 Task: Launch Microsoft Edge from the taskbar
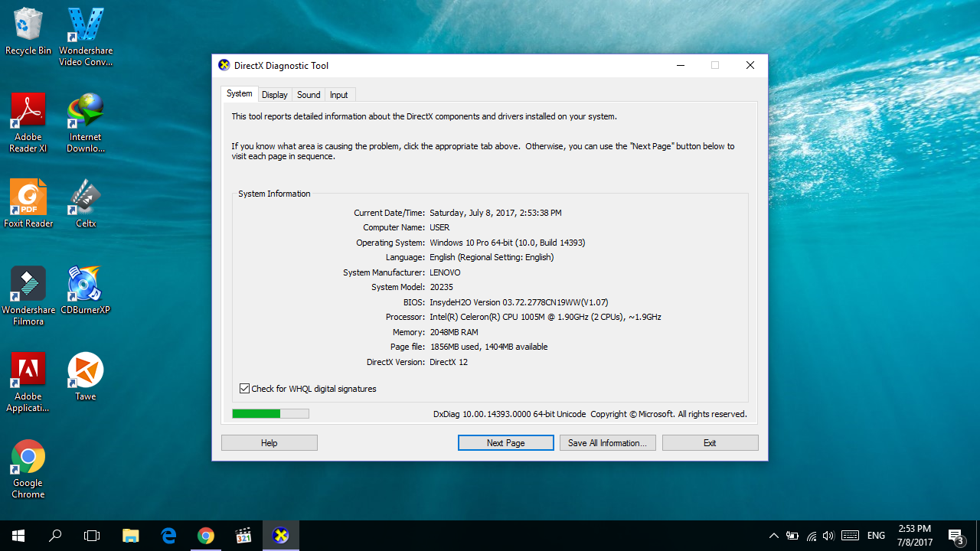(x=168, y=536)
